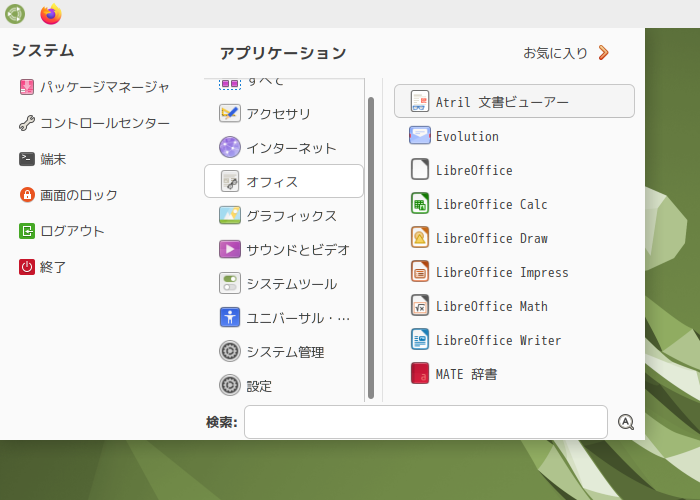Screen dimensions: 700x500
Task: Click the パッケージマネージャ icon
Action: tap(27, 87)
